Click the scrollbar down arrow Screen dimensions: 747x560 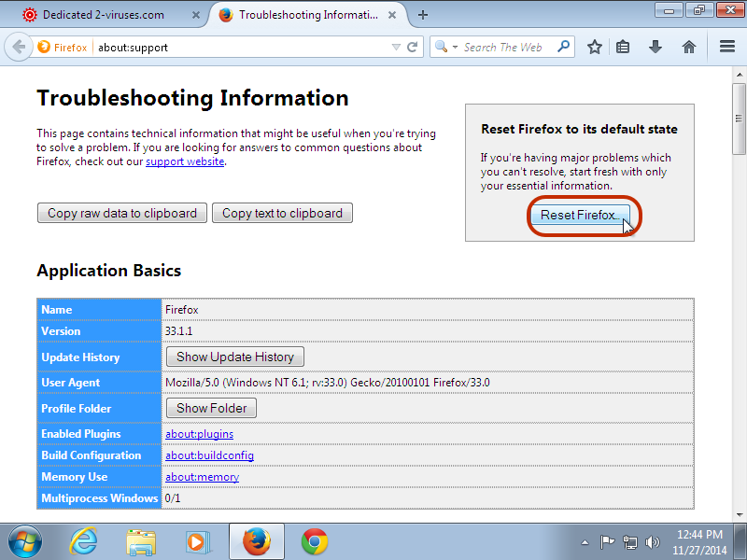click(x=740, y=514)
